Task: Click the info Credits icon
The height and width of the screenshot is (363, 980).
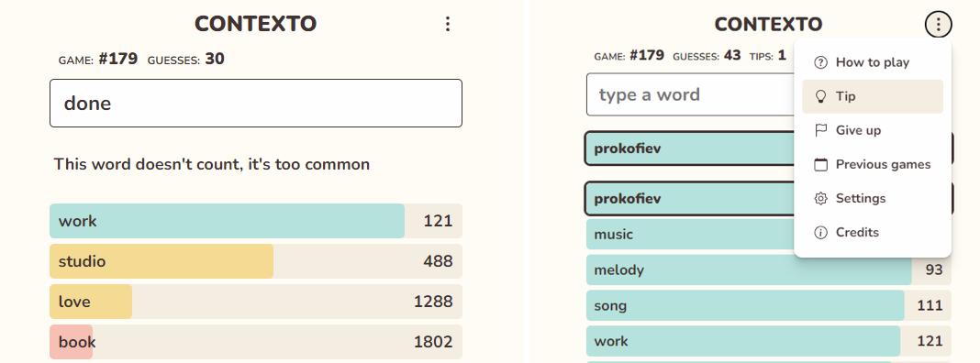Action: point(820,233)
